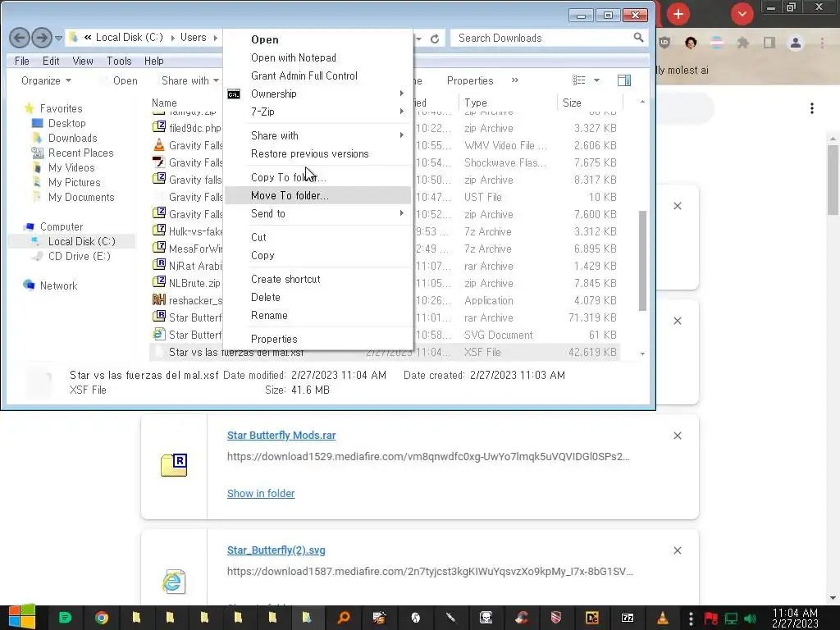Choose Delete from the context menu

coord(317,297)
